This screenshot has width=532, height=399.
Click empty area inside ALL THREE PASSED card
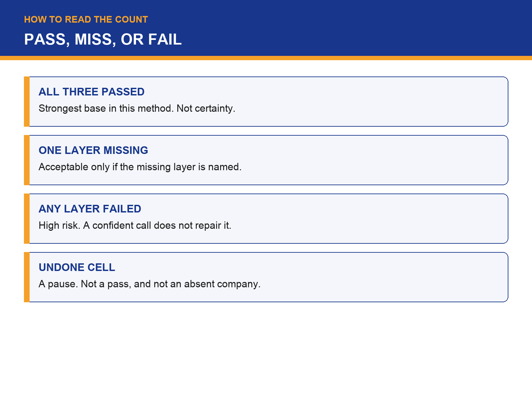(x=366, y=101)
